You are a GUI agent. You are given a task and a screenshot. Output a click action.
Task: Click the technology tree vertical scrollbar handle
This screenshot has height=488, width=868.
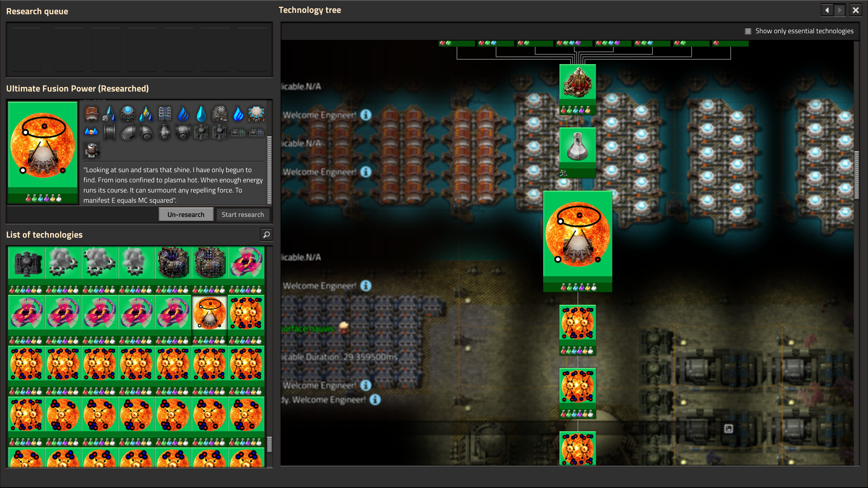[x=856, y=175]
